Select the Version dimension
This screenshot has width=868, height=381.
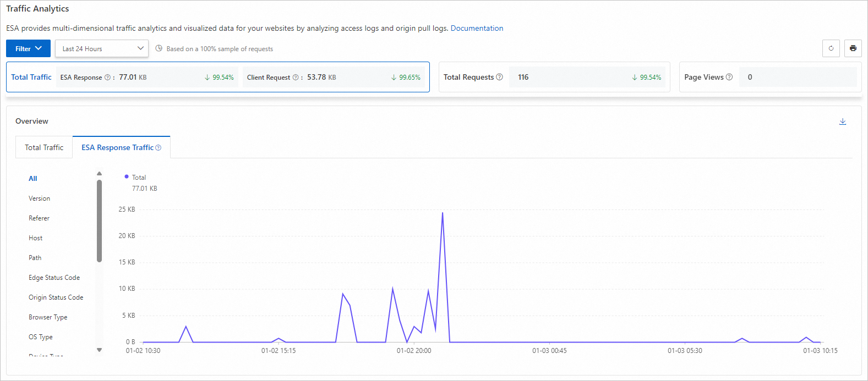click(39, 198)
